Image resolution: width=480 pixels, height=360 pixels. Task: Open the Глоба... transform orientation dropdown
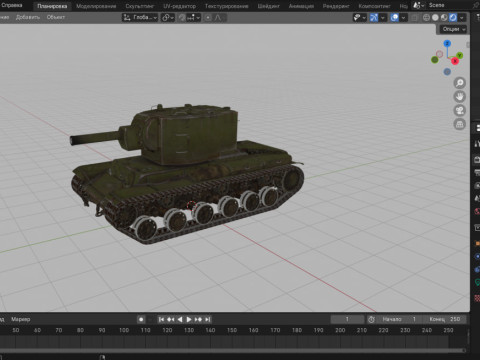140,17
